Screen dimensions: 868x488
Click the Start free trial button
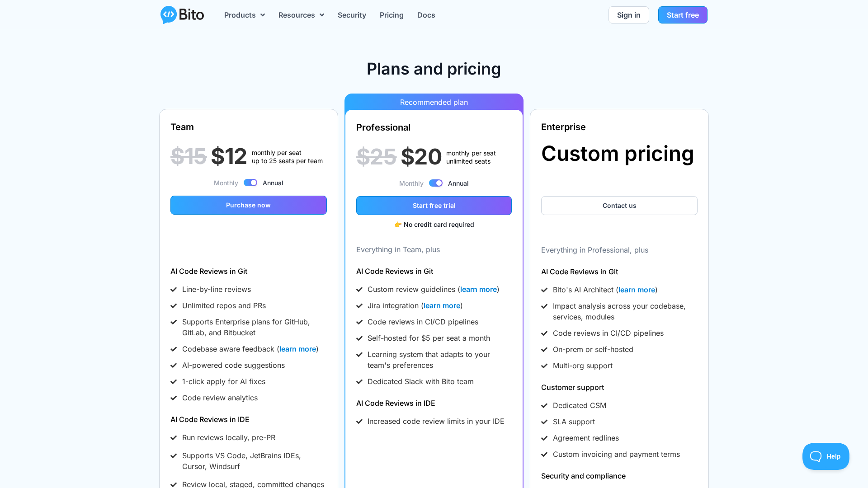(434, 206)
